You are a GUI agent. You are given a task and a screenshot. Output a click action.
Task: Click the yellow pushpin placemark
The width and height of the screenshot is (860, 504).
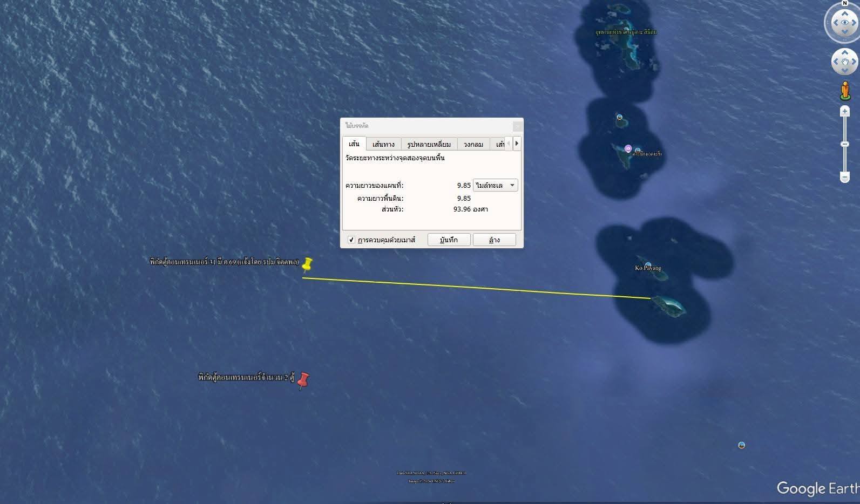click(x=307, y=264)
